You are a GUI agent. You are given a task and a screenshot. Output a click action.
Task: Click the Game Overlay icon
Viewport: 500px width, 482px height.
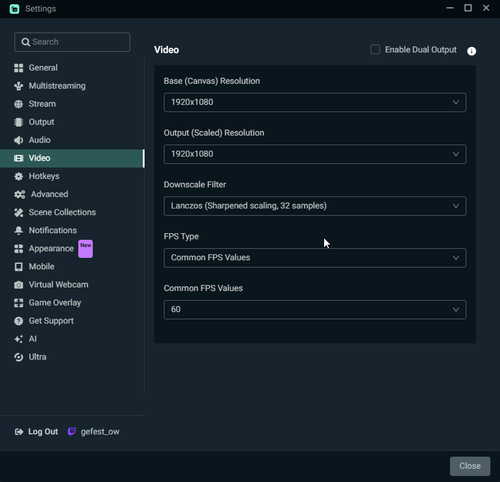coord(19,303)
